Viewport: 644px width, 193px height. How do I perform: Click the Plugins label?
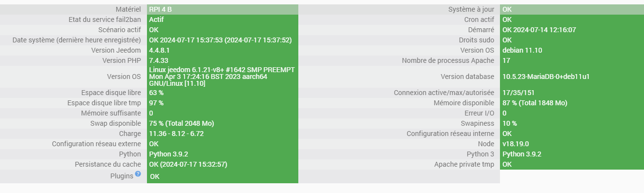coord(122,176)
